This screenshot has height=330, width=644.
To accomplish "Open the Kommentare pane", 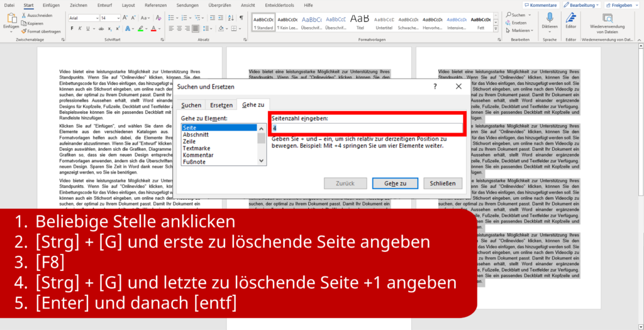I will (540, 5).
